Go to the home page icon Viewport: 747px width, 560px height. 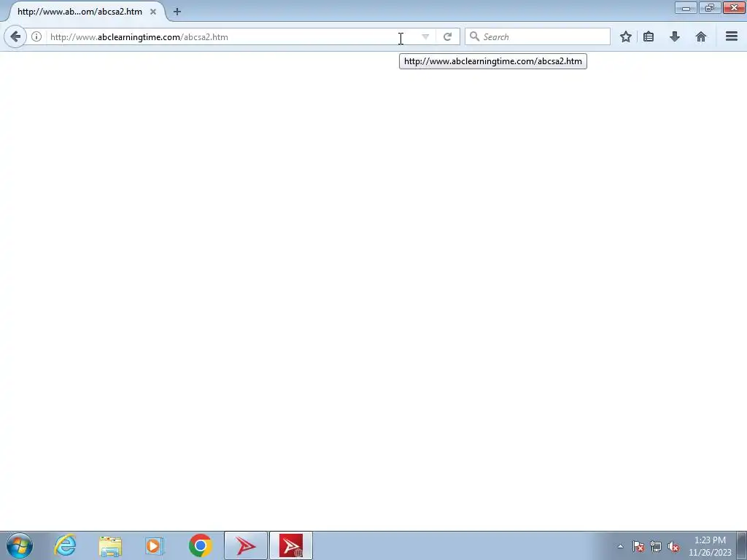(x=701, y=36)
